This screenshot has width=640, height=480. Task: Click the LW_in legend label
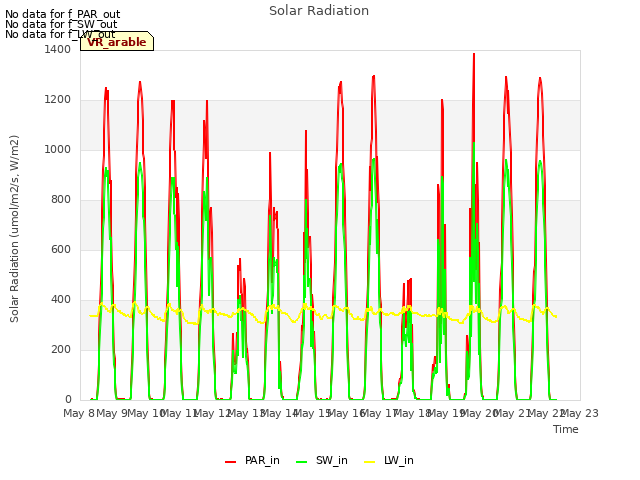click(x=398, y=460)
